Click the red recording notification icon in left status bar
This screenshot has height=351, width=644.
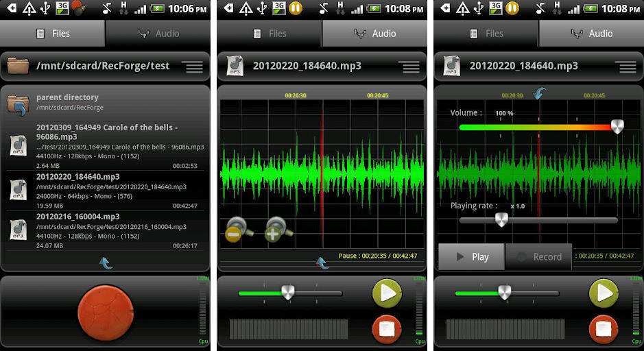click(x=79, y=9)
